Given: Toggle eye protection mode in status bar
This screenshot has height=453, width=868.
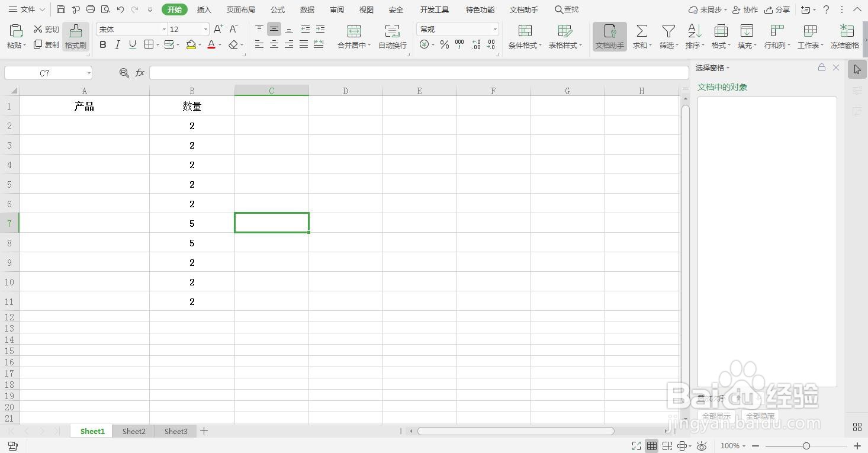Looking at the screenshot, I should pos(702,446).
